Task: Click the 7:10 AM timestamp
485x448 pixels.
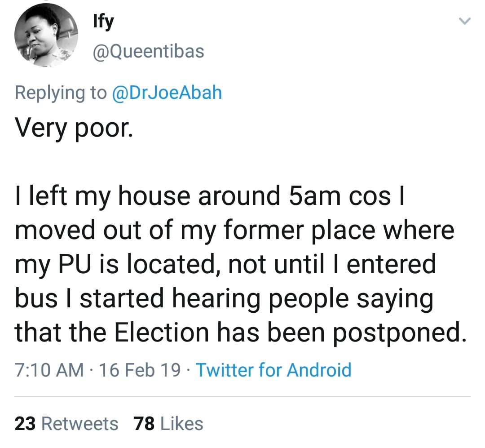Action: coord(49,370)
